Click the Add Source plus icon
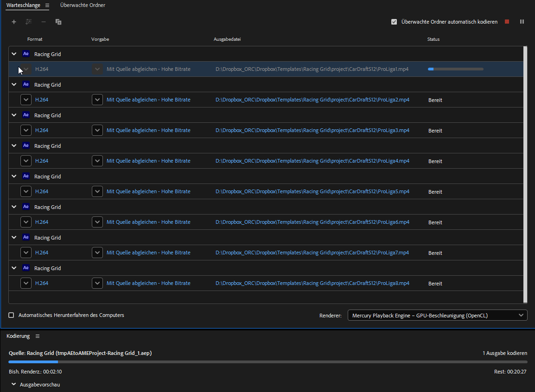535x392 pixels. pyautogui.click(x=14, y=22)
